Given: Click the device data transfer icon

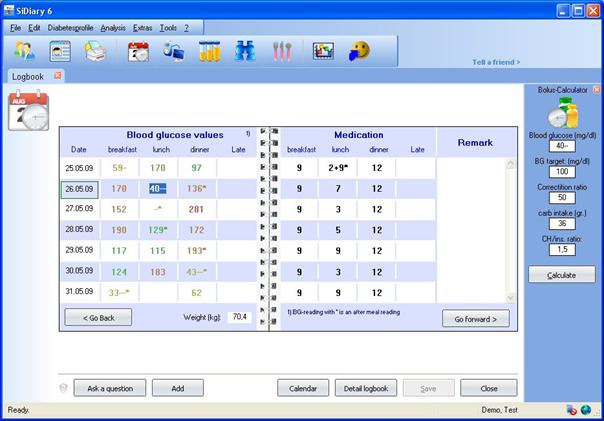Looking at the screenshot, I should click(174, 51).
